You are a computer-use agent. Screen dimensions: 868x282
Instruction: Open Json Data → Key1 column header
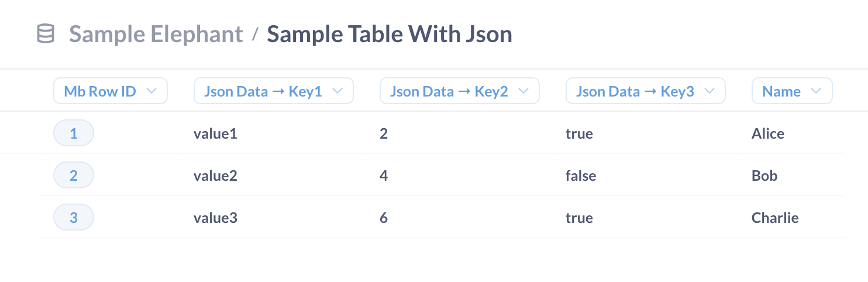(x=263, y=91)
